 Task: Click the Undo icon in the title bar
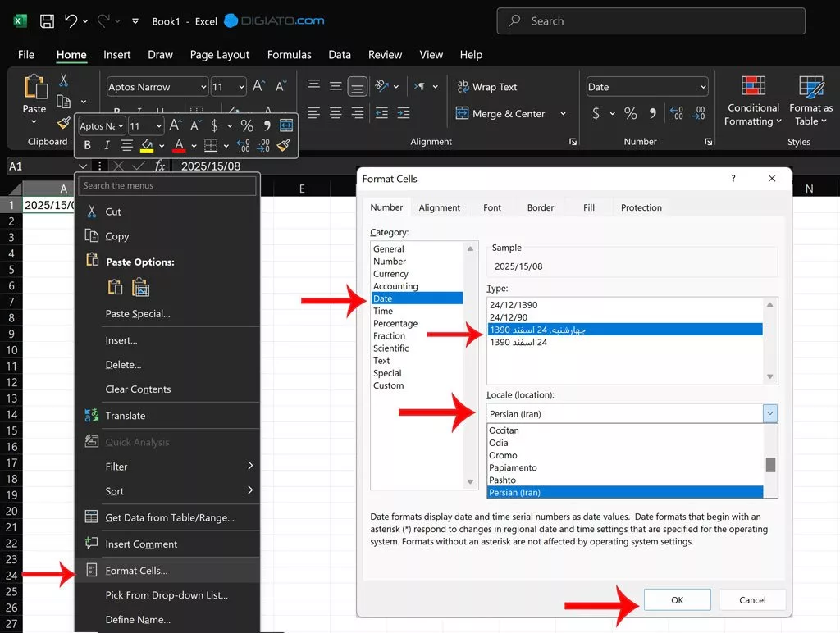click(71, 20)
